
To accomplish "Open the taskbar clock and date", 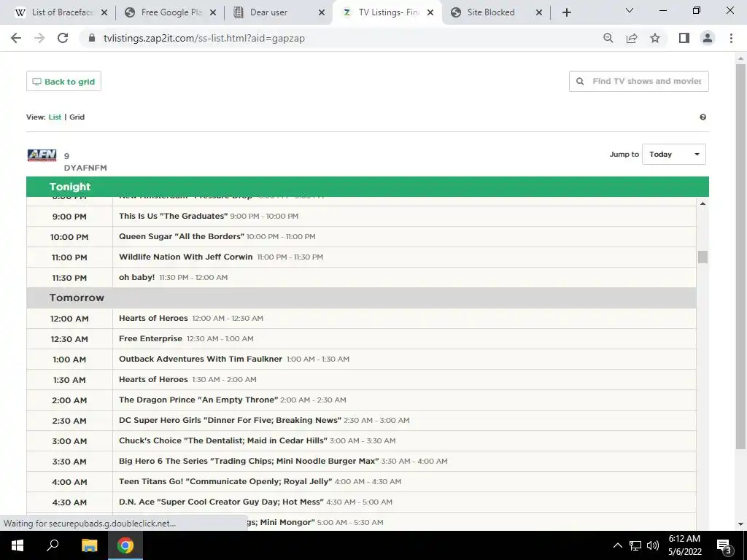I will 684,545.
